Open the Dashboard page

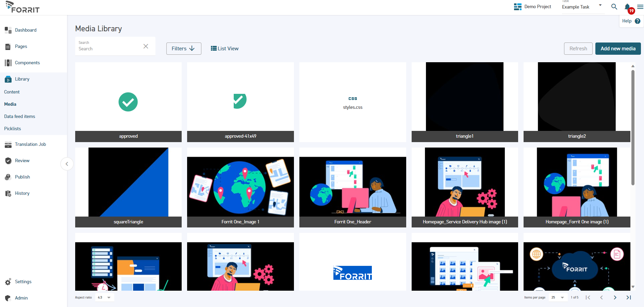click(x=26, y=30)
